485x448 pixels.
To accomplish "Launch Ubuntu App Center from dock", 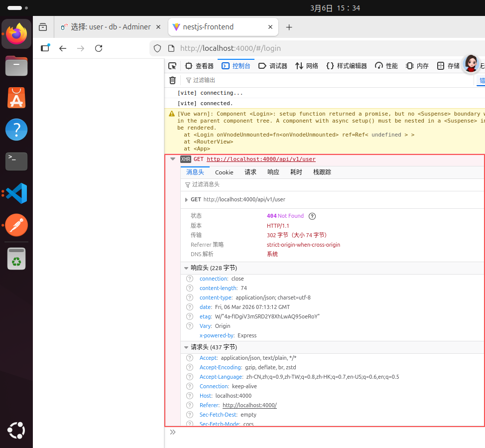I will (16, 98).
